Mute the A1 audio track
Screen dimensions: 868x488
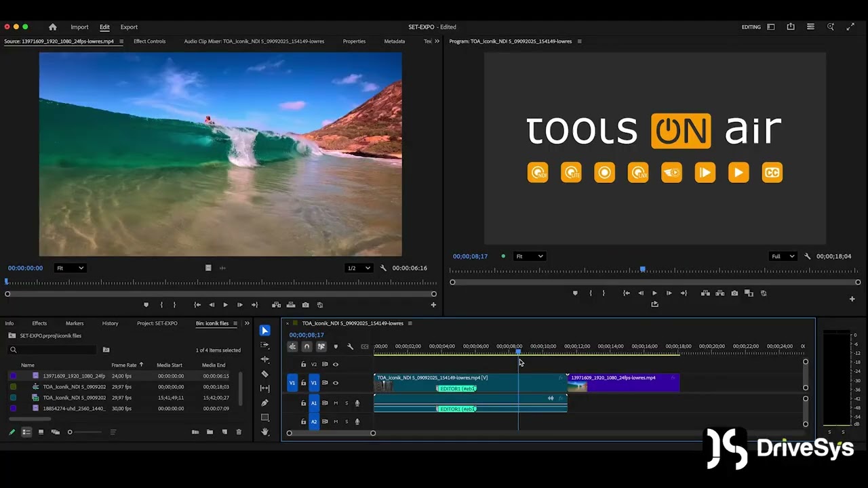pyautogui.click(x=336, y=403)
